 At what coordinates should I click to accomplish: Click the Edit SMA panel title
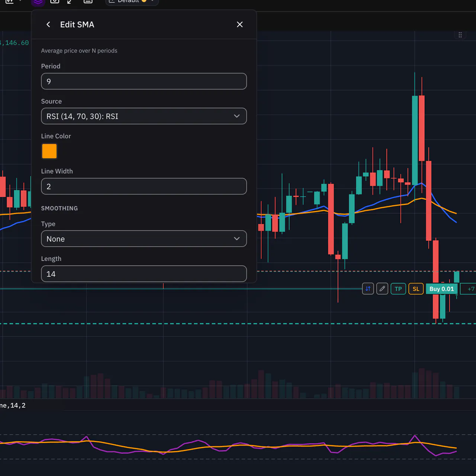77,25
